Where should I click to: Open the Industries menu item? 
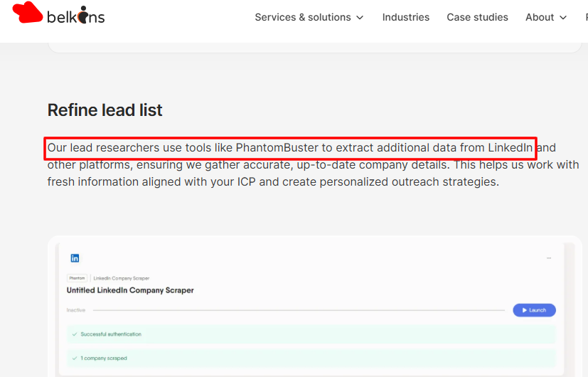click(406, 17)
